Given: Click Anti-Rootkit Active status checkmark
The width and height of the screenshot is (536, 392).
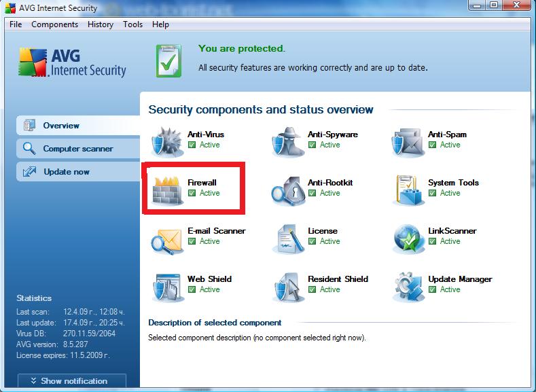Looking at the screenshot, I should [x=312, y=193].
